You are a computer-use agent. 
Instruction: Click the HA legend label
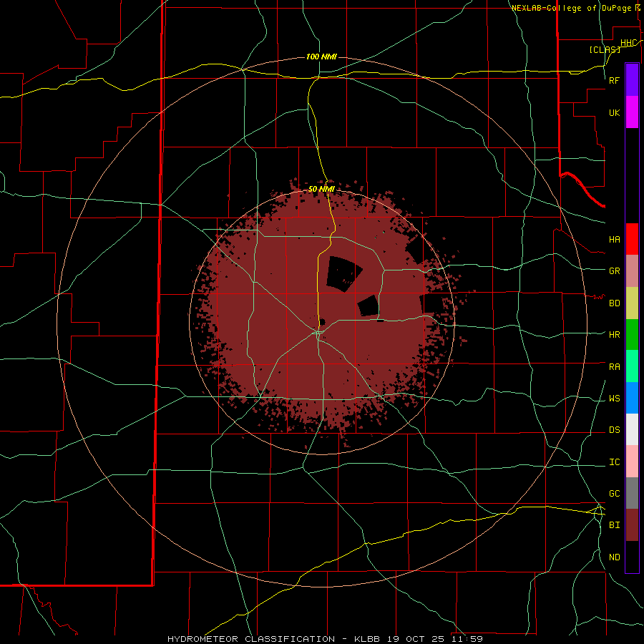[x=615, y=240]
